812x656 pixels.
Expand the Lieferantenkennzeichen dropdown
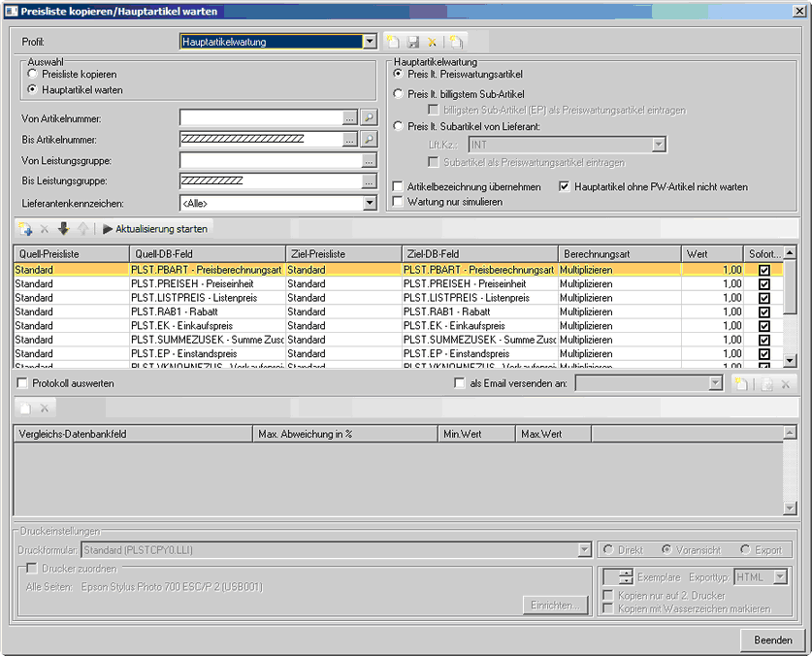click(x=369, y=203)
